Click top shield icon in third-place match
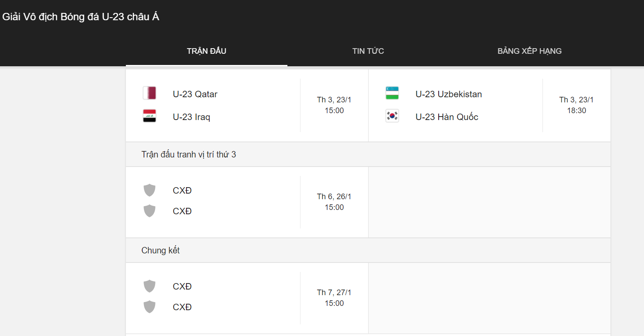 (x=149, y=190)
